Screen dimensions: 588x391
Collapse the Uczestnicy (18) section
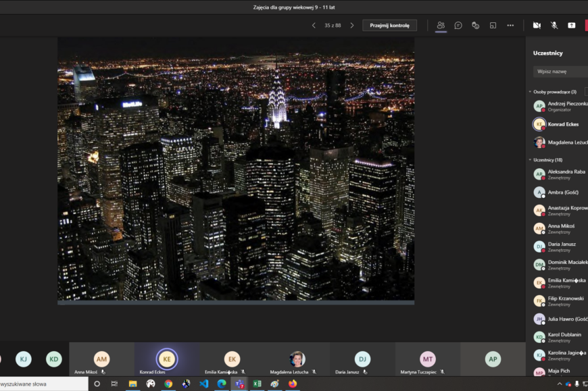[x=530, y=160]
